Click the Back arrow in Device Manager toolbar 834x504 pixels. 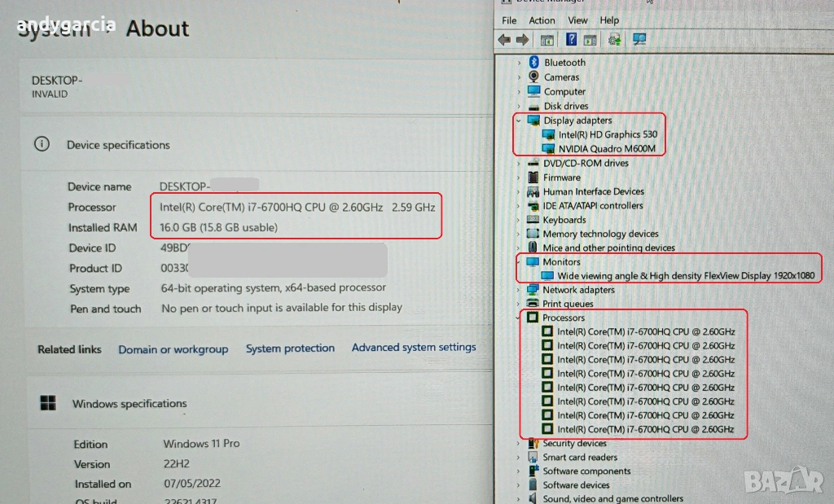(x=504, y=39)
